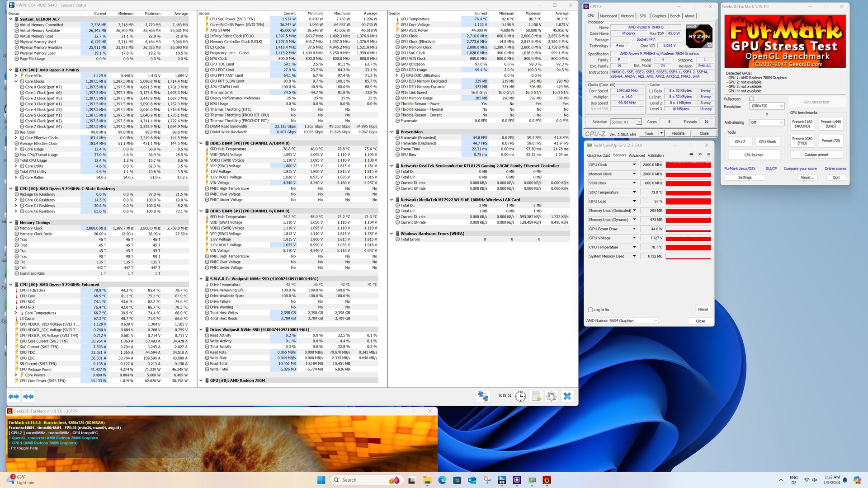The image size is (868, 488).
Task: Click the HWiNFO logging file icon
Action: click(536, 396)
